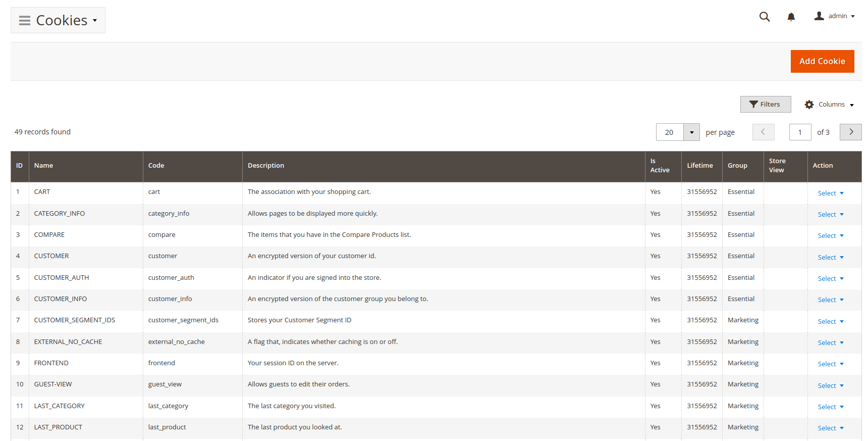This screenshot has width=868, height=441.
Task: Sort by the Group column header
Action: [x=737, y=166]
